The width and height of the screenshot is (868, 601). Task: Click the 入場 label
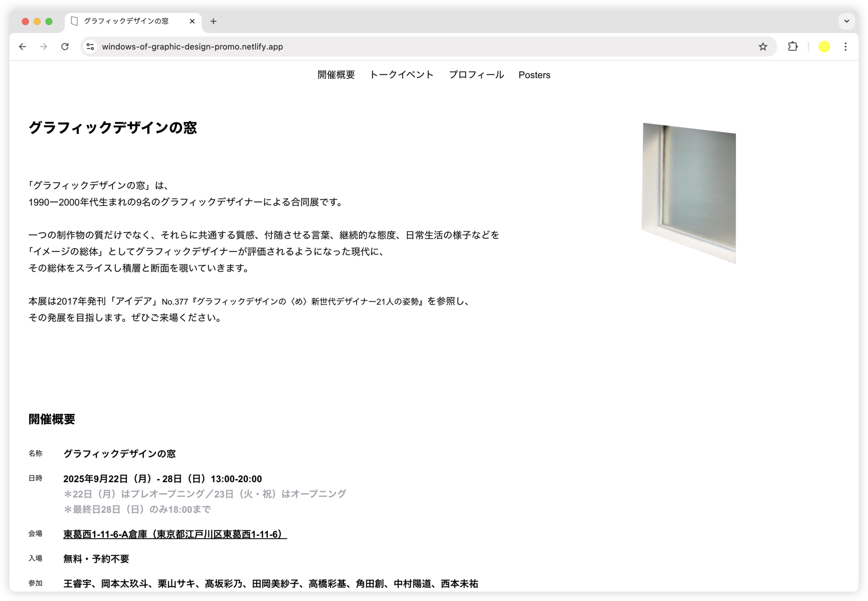point(35,558)
